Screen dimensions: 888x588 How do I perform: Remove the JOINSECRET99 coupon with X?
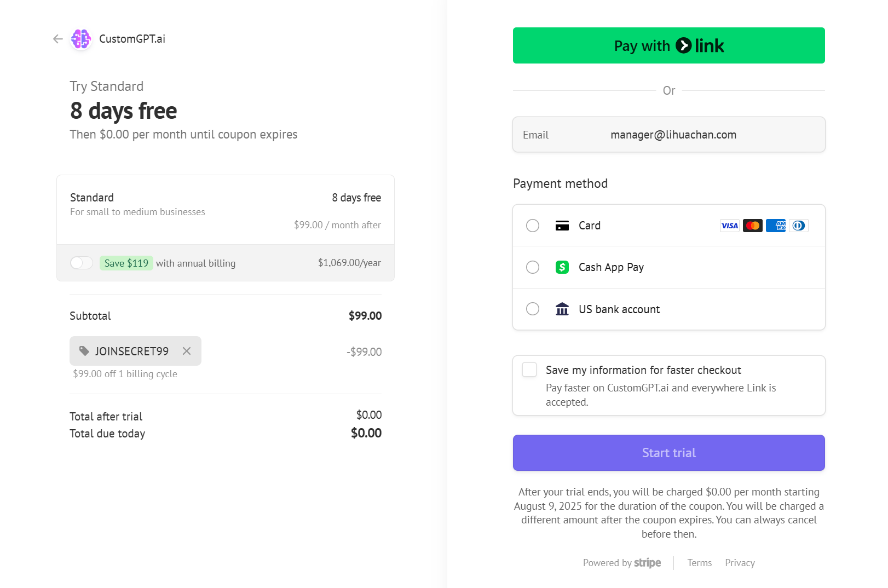coord(187,351)
